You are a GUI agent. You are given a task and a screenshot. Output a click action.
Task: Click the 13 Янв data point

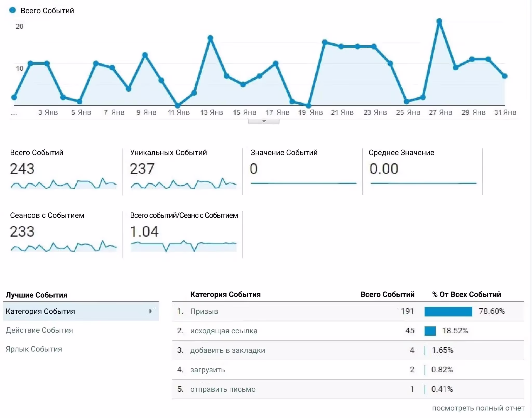coord(210,38)
